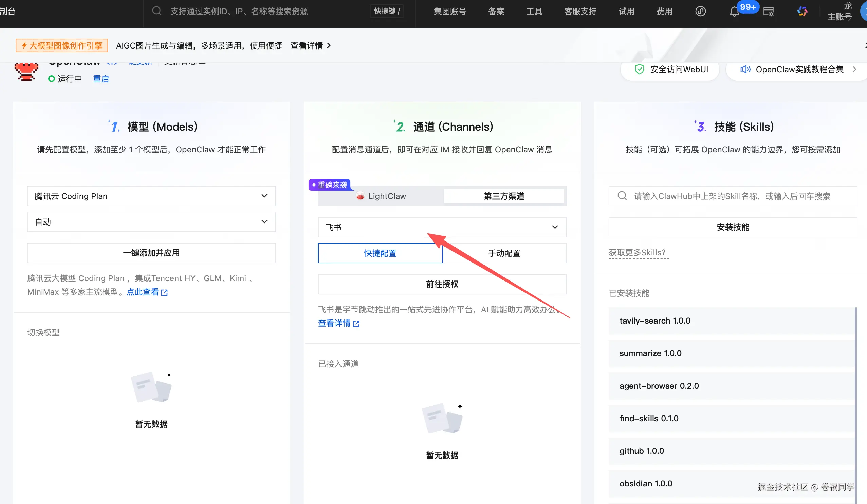Open the mini-program icon in top bar
This screenshot has width=867, height=504.
pos(700,11)
